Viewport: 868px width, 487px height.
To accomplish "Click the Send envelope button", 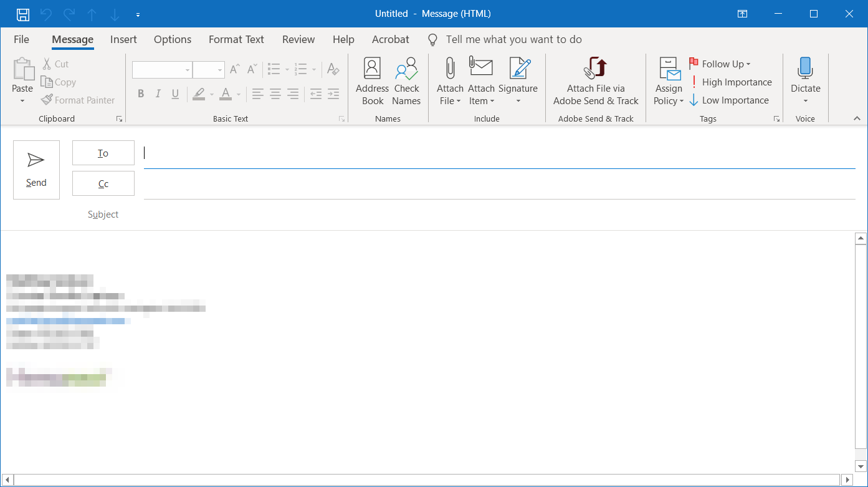I will coord(36,170).
